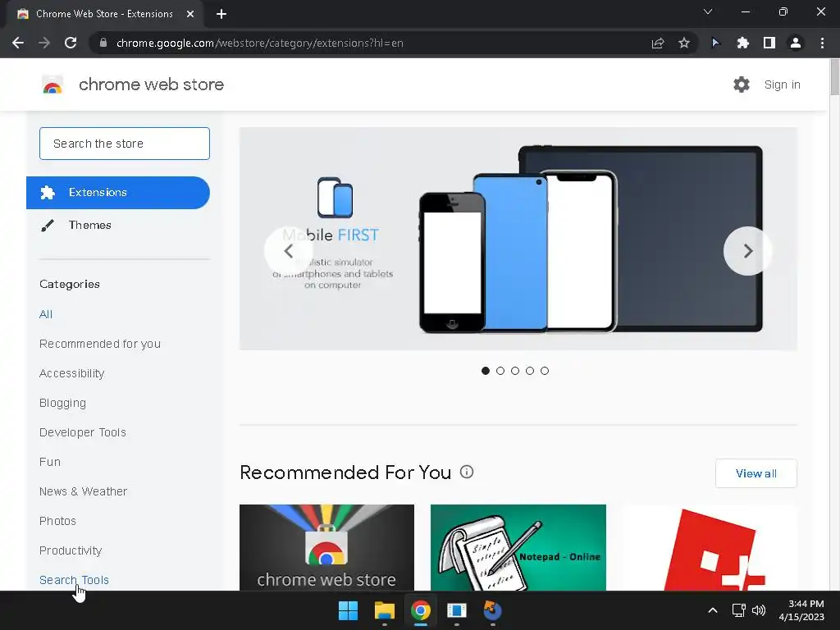Image resolution: width=840 pixels, height=630 pixels.
Task: Reload the current page
Action: (x=71, y=43)
